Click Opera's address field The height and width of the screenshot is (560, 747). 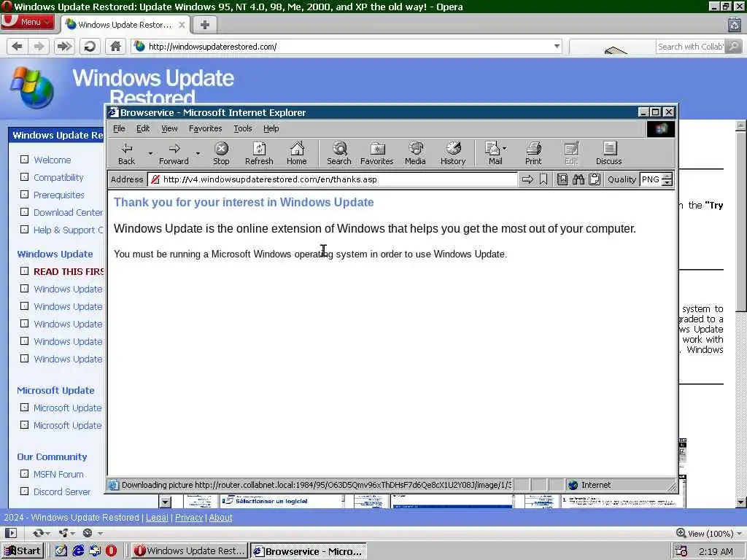coord(347,46)
